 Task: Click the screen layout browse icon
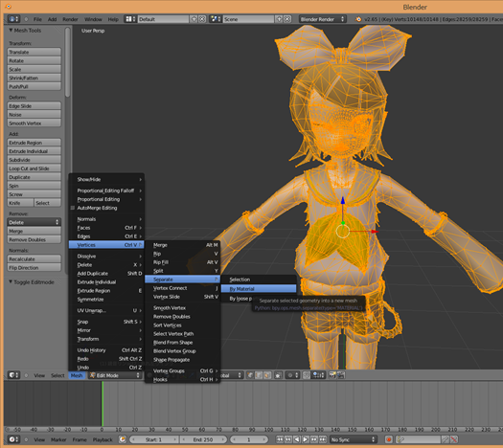(130, 19)
